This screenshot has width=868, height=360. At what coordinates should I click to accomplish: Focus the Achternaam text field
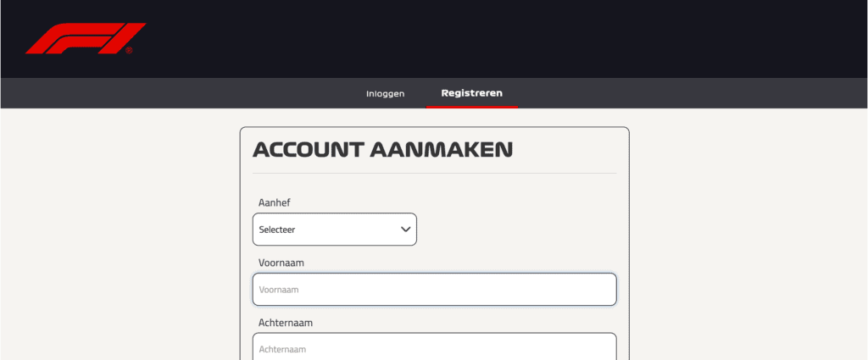tap(434, 348)
